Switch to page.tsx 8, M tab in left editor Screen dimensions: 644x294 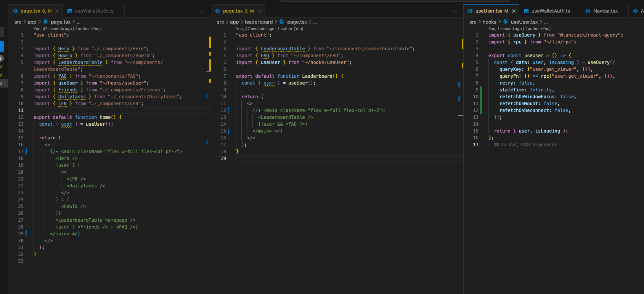pos(36,11)
